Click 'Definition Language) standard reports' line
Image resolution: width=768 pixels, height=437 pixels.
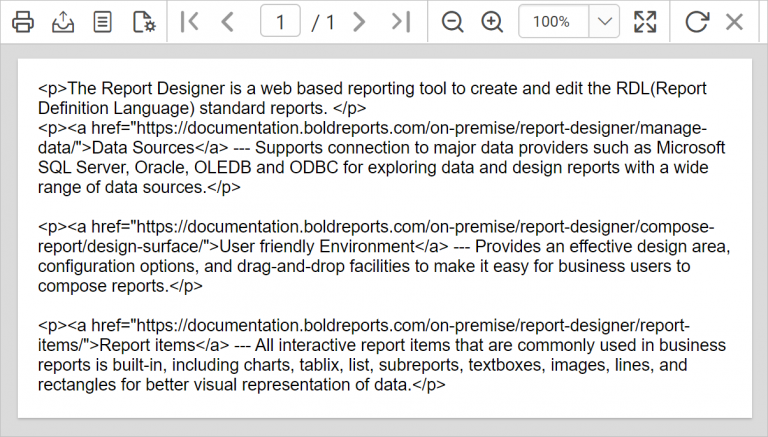(202, 108)
